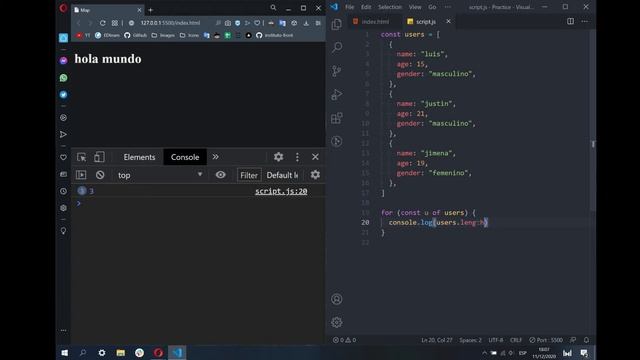The height and width of the screenshot is (360, 640).
Task: Open sidebar History clock icon
Action: pyautogui.click(x=63, y=191)
